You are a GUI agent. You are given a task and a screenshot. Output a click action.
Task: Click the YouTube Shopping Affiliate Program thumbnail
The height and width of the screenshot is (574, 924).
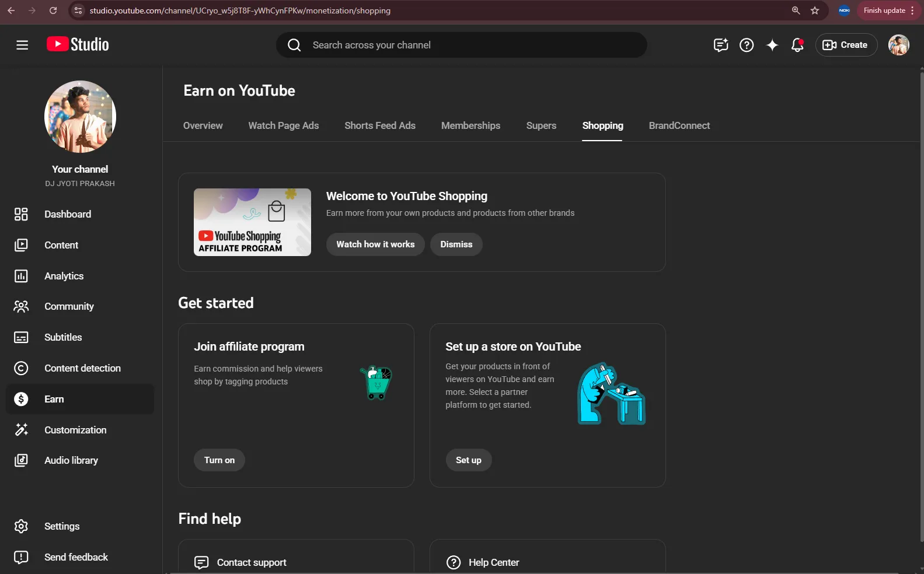point(252,222)
